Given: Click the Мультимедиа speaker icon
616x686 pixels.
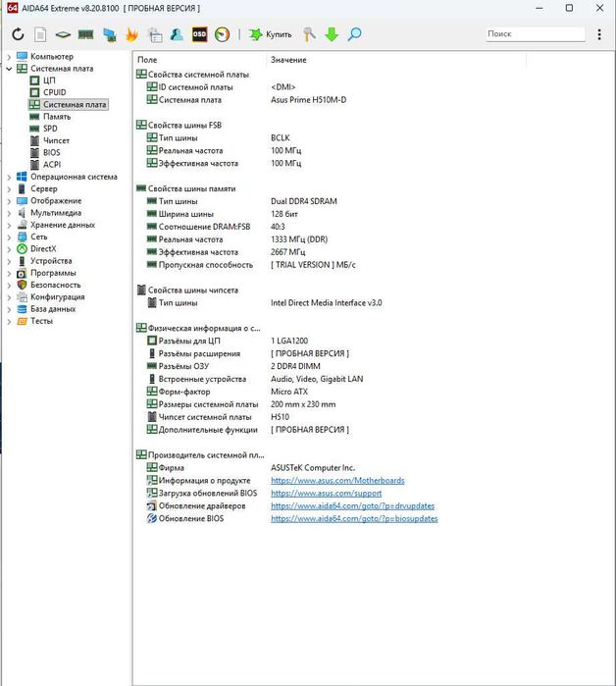Looking at the screenshot, I should click(x=22, y=213).
